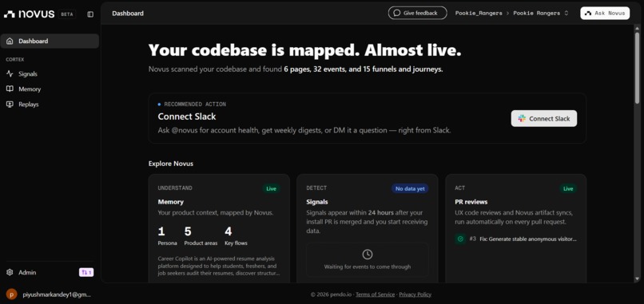
Task: Click the vertical scrollbar thumb
Action: pyautogui.click(x=637, y=68)
